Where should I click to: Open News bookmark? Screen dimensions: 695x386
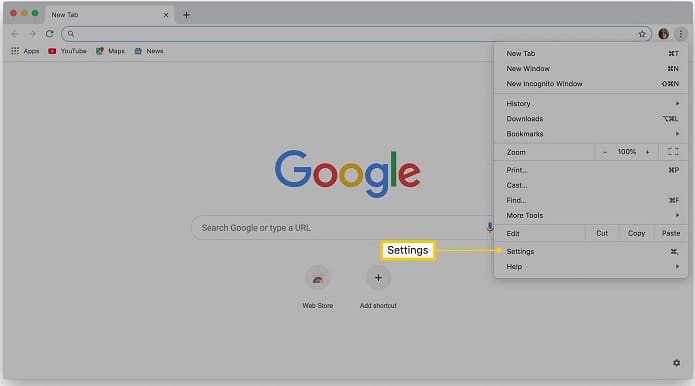tap(149, 51)
